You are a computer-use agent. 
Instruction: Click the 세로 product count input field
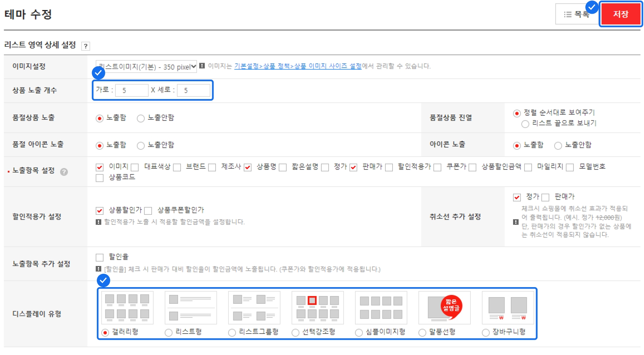click(x=194, y=91)
